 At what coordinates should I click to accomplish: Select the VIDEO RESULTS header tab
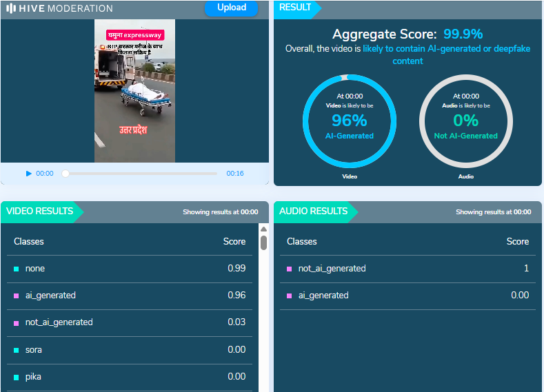[40, 212]
